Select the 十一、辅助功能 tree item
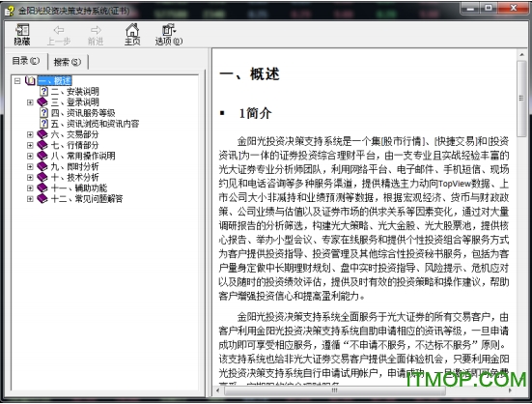Viewport: 532px width, 404px height. (79, 188)
